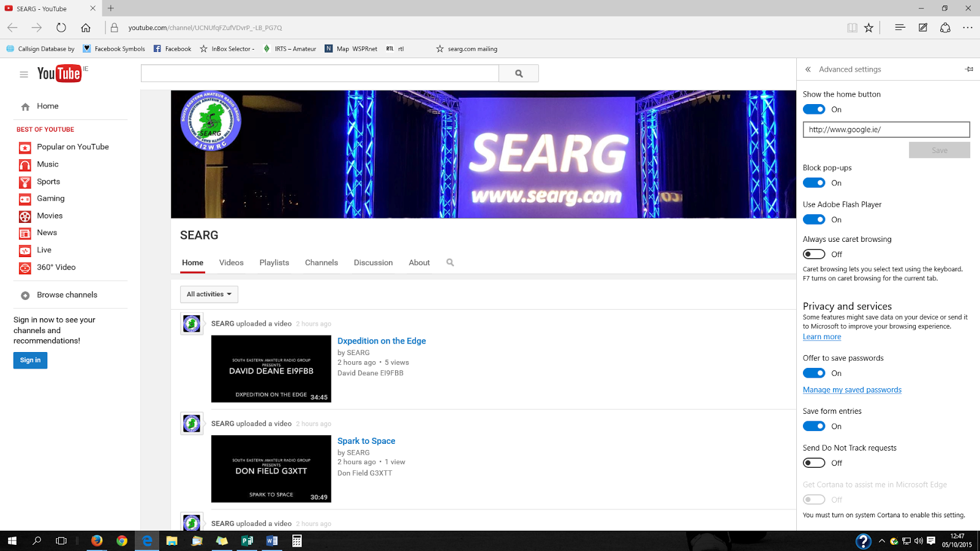Viewport: 980px width, 551px height.
Task: Click the address bar URL
Action: coord(205,28)
